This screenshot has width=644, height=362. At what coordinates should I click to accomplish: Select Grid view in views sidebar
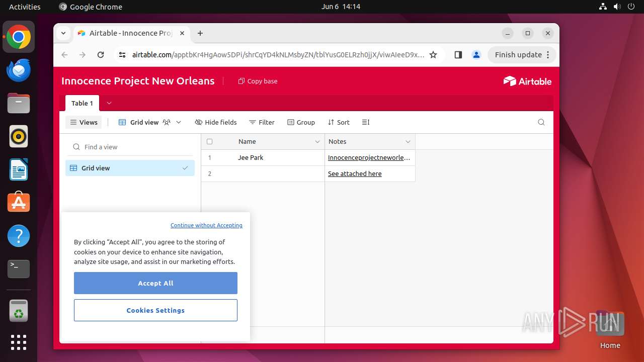pyautogui.click(x=130, y=168)
